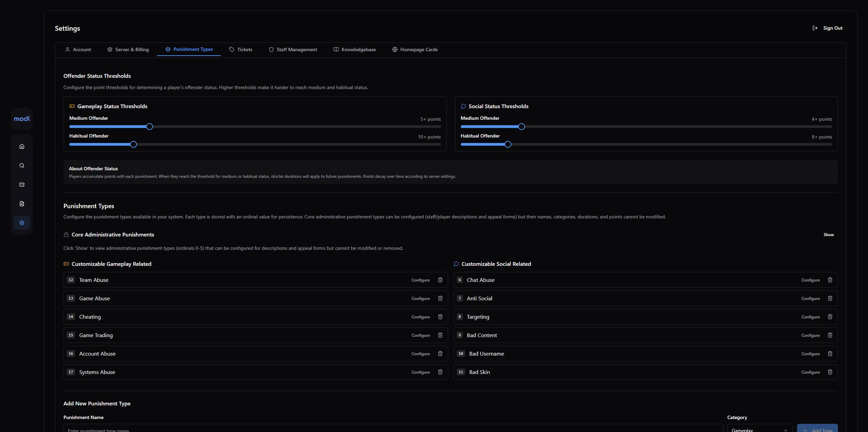Configure the Cheating type

pyautogui.click(x=421, y=317)
